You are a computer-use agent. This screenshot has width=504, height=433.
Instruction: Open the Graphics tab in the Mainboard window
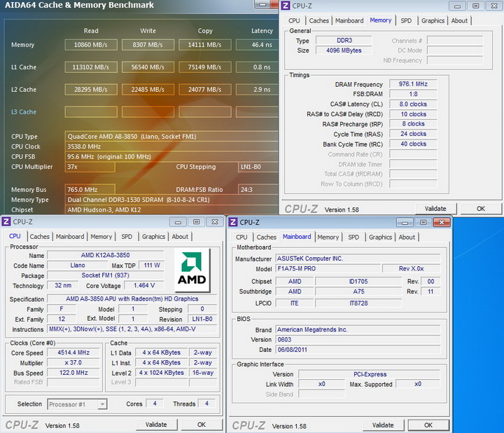click(x=380, y=237)
